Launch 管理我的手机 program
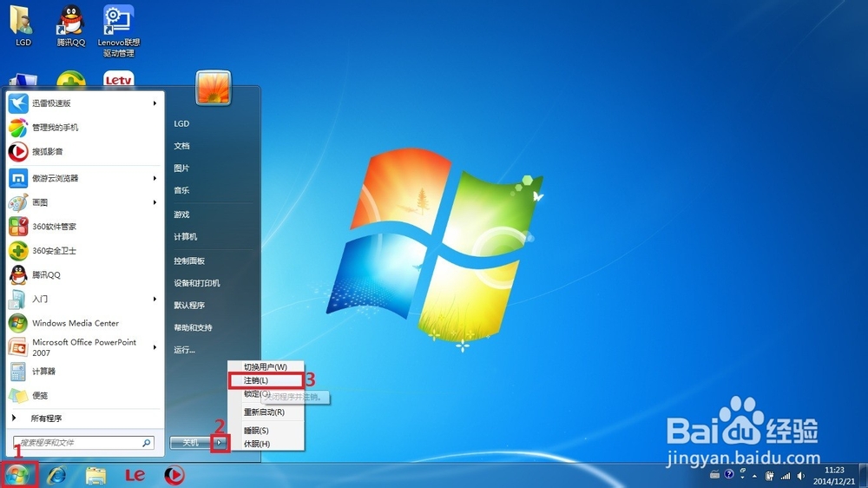This screenshot has height=488, width=868. click(x=85, y=128)
